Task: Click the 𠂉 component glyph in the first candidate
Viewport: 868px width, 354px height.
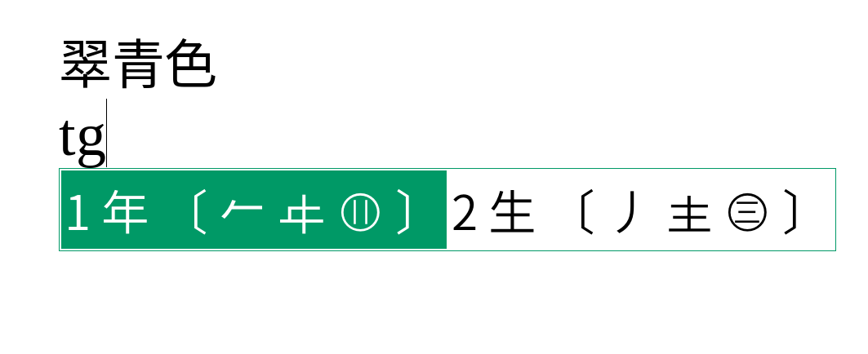Action: [242, 211]
